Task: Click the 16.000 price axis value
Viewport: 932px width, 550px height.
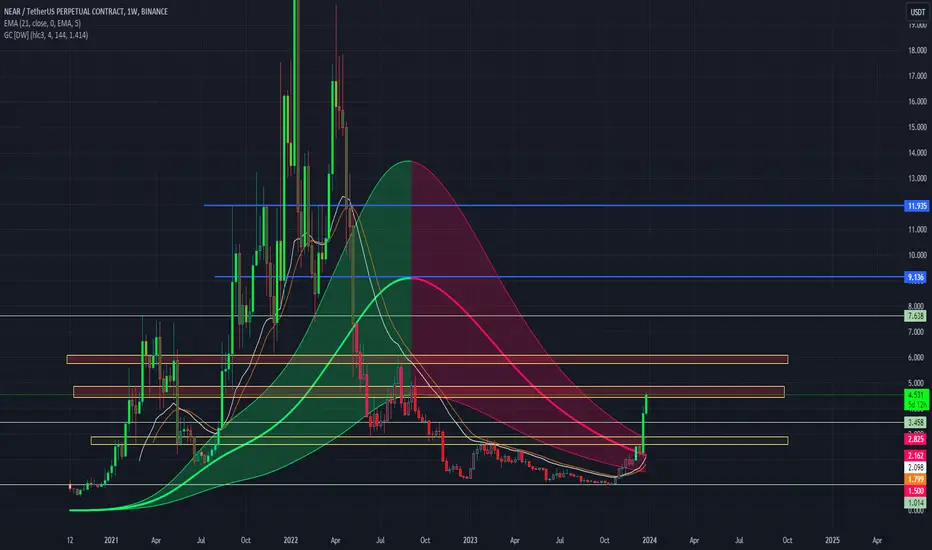Action: (917, 101)
